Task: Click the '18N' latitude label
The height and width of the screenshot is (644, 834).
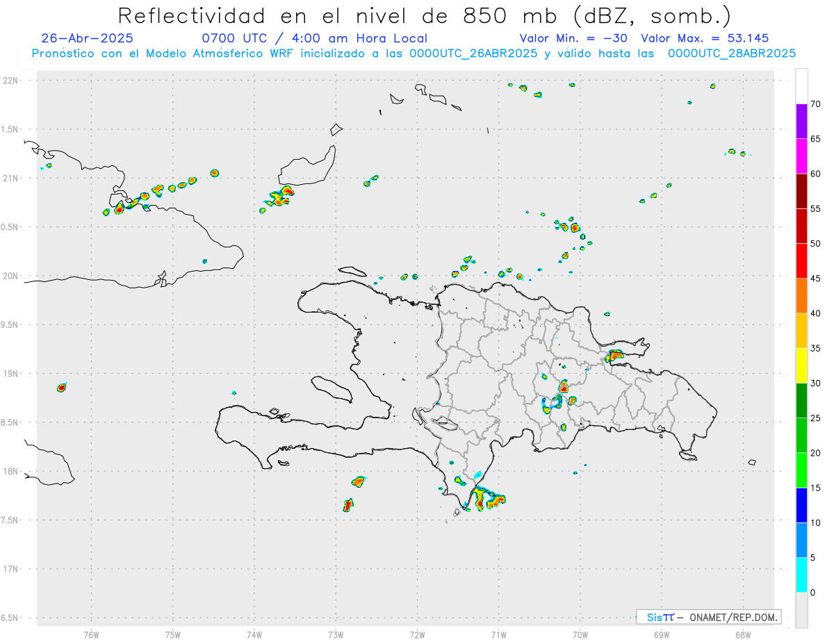Action: (x=12, y=472)
